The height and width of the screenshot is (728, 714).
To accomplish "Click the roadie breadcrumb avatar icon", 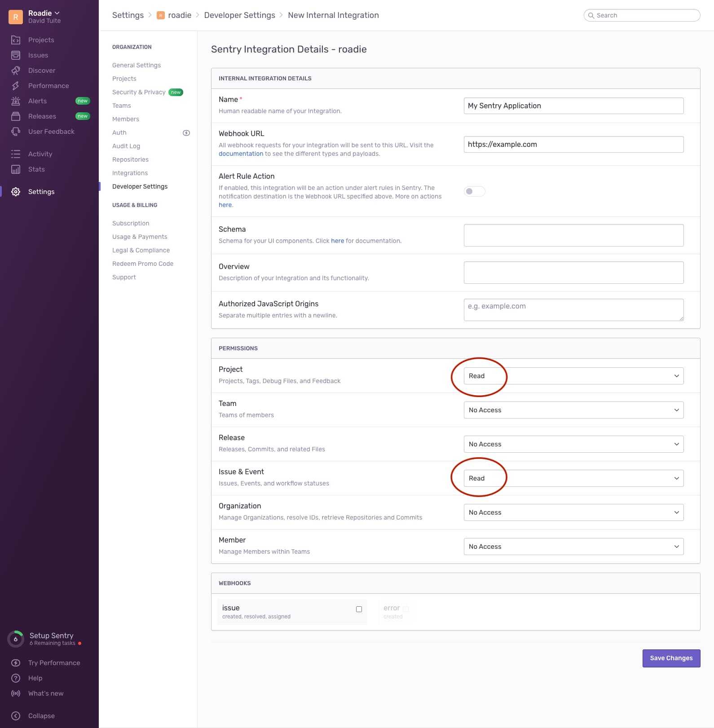I will pyautogui.click(x=160, y=15).
